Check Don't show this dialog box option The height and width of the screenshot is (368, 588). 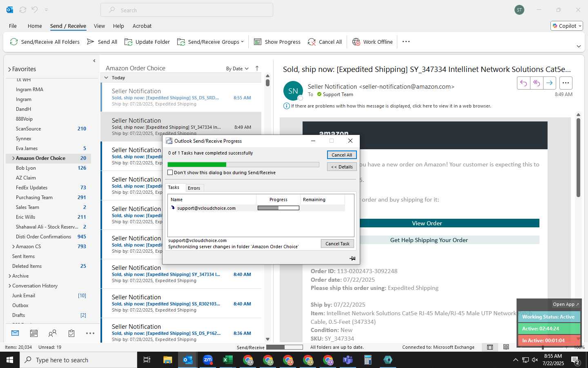coord(170,173)
